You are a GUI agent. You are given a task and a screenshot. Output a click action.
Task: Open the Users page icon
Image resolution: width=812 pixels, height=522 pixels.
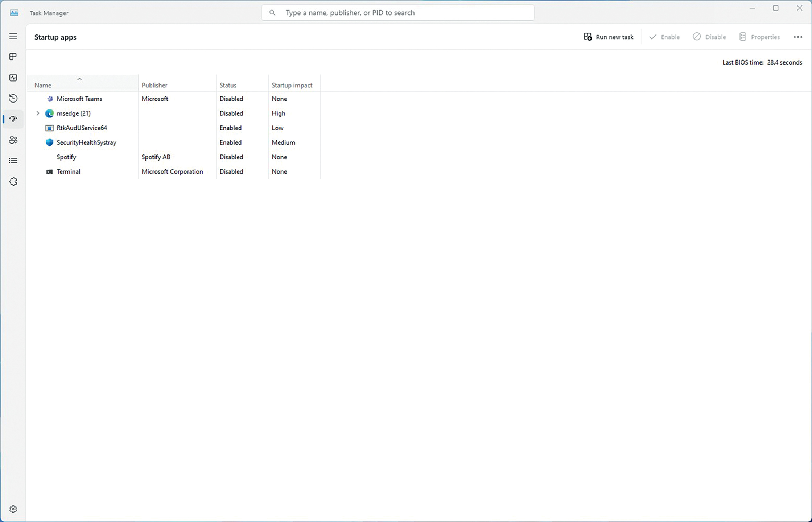click(13, 140)
